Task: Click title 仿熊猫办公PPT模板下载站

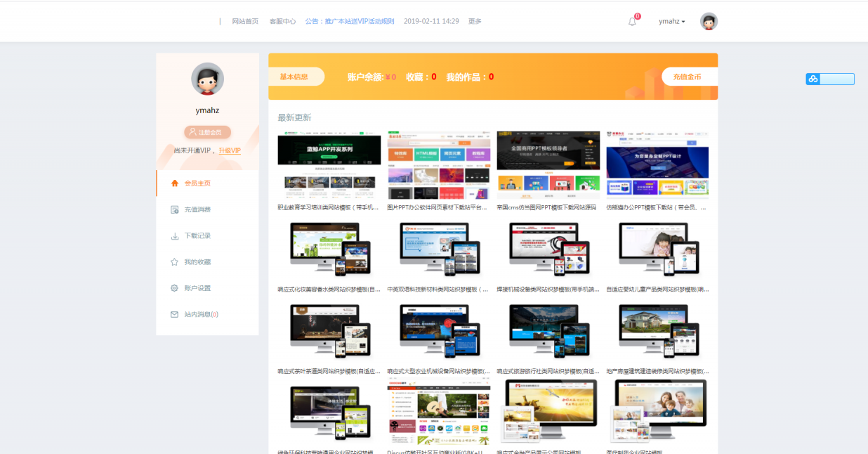Action: [657, 207]
